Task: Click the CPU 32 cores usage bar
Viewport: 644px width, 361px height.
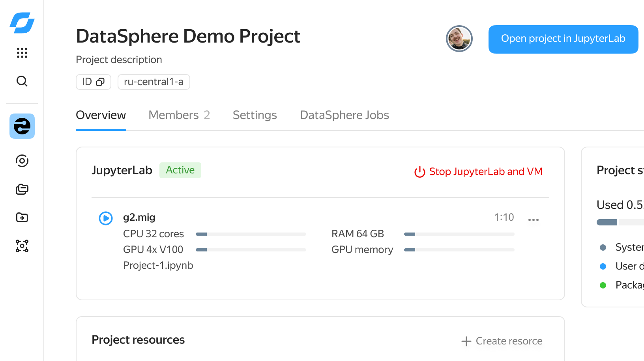Action: pyautogui.click(x=251, y=234)
